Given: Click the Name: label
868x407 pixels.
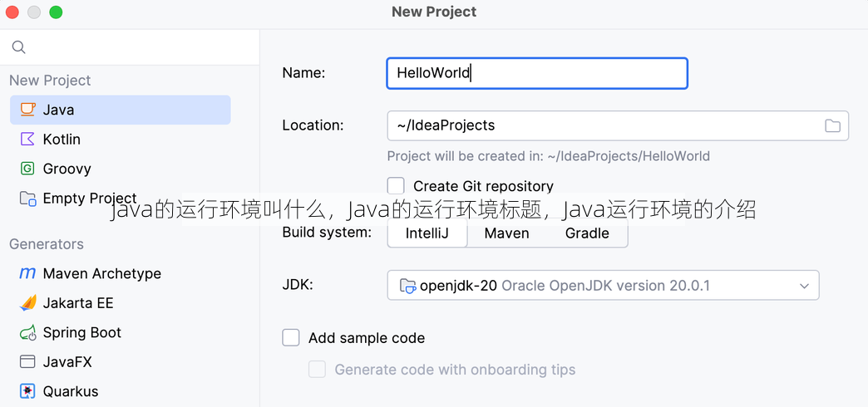Looking at the screenshot, I should click(304, 73).
